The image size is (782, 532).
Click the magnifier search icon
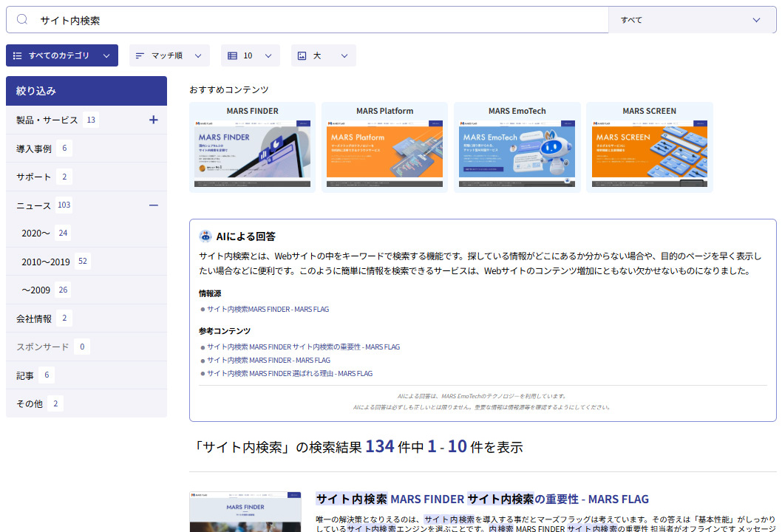[22, 19]
